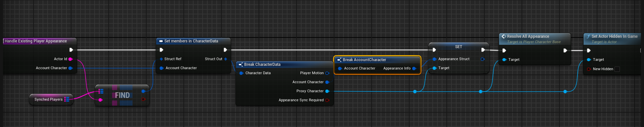
Task: Click the Set members exec input pin
Action: [161, 50]
